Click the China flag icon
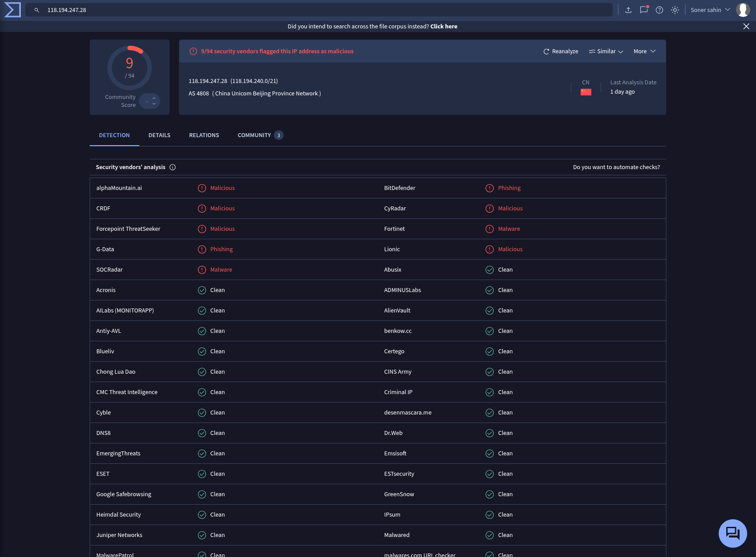This screenshot has height=557, width=756. (x=586, y=92)
